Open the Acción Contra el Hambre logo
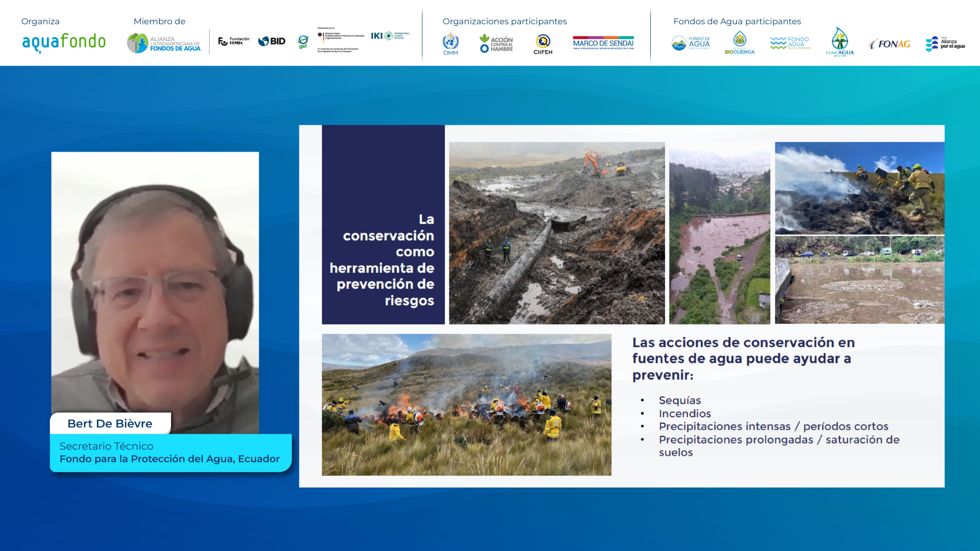 pos(496,43)
